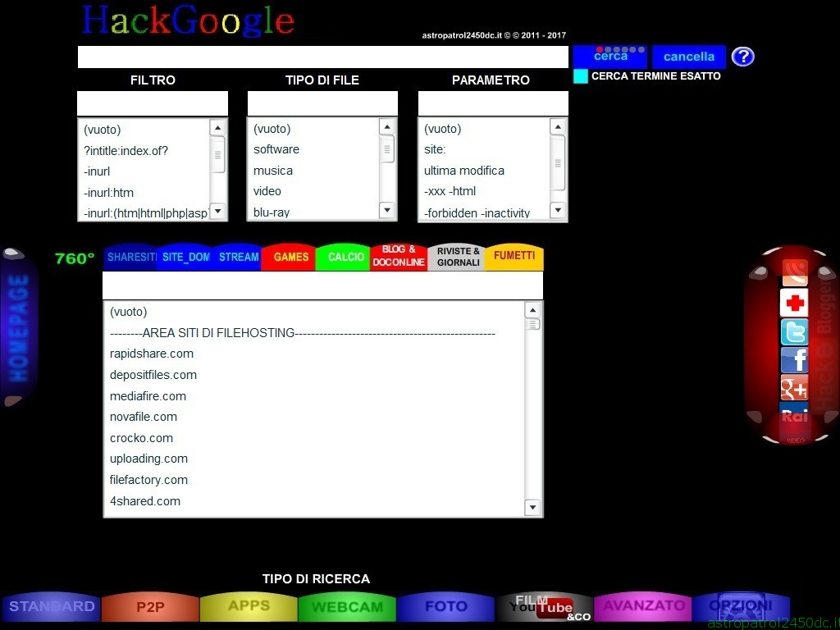Screen dimensions: 840x630
Task: Click the TIPO DI FILE input field
Action: tap(322, 103)
